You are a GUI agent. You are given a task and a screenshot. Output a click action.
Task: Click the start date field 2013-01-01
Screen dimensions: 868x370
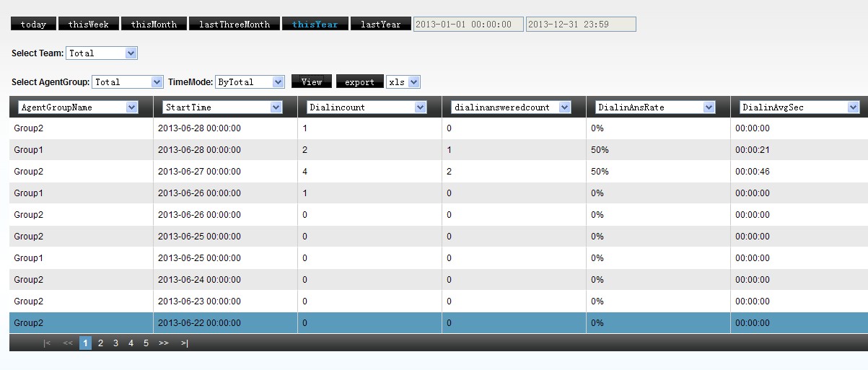[468, 25]
